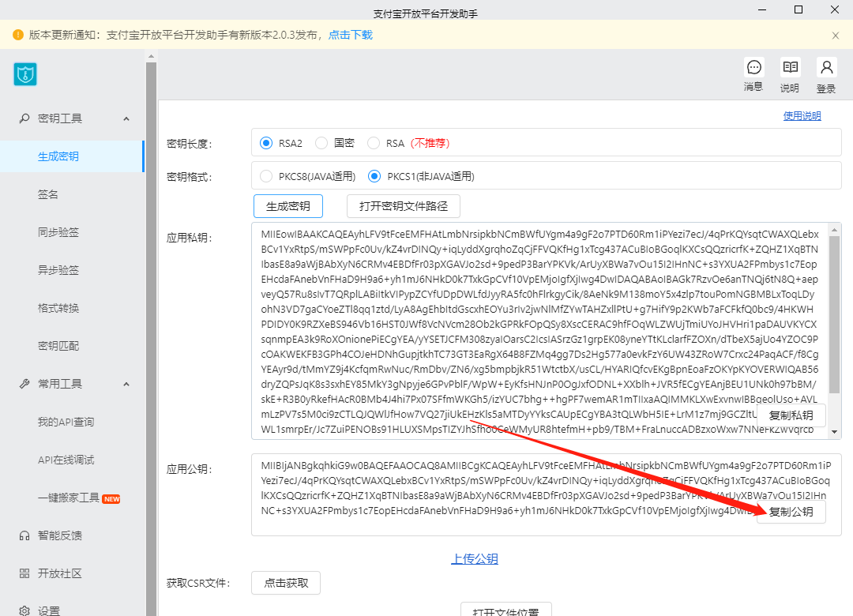The height and width of the screenshot is (616, 853).
Task: Open the 使用说明 link
Action: (x=802, y=116)
